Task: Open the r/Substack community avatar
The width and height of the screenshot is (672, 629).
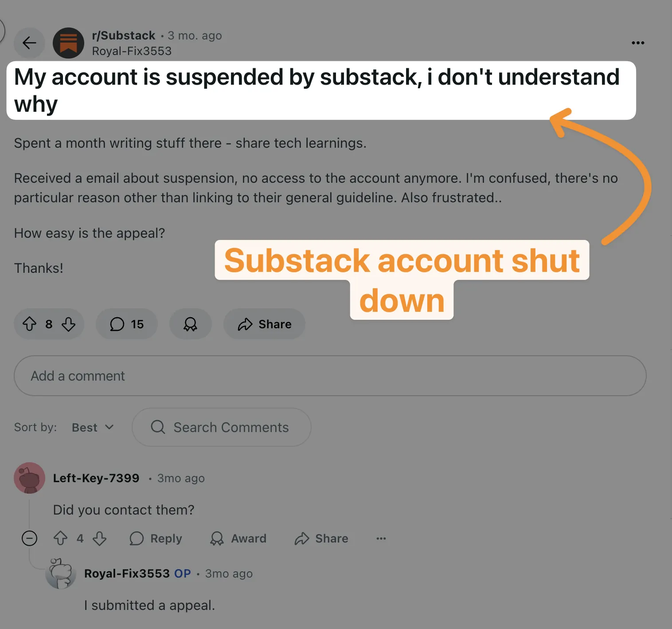Action: (x=68, y=43)
